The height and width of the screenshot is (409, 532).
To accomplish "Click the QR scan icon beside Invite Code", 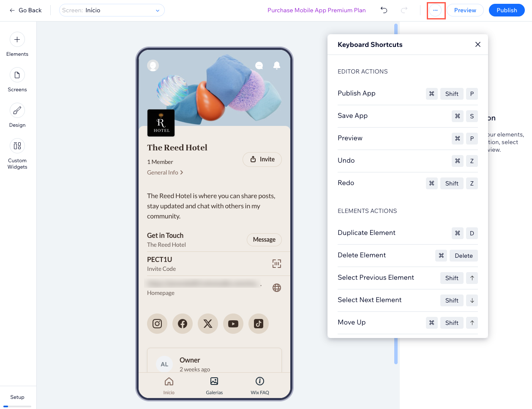I will click(x=277, y=264).
